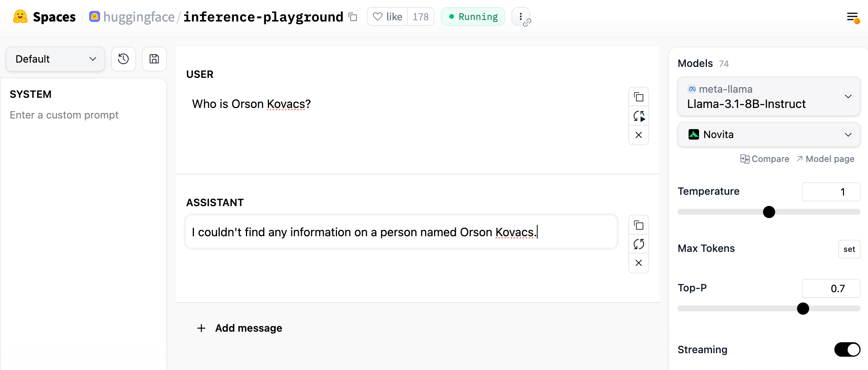The width and height of the screenshot is (868, 370).
Task: Click the Max Tokens set button
Action: (849, 249)
